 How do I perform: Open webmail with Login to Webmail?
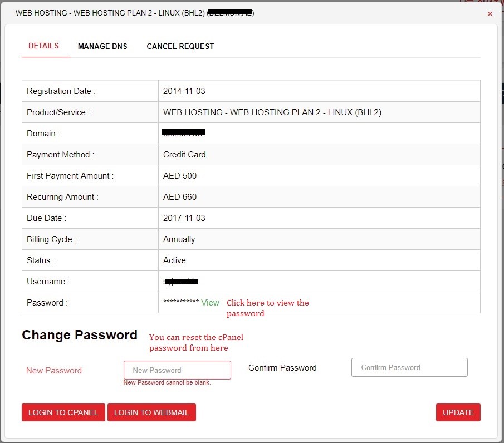[x=151, y=412]
